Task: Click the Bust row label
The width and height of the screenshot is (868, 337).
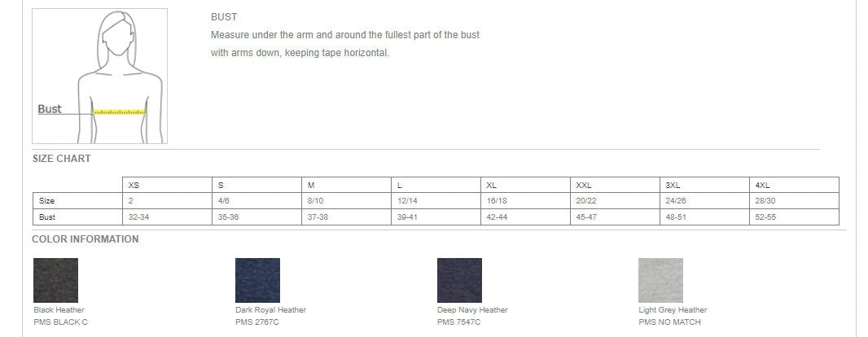Action: 77,217
